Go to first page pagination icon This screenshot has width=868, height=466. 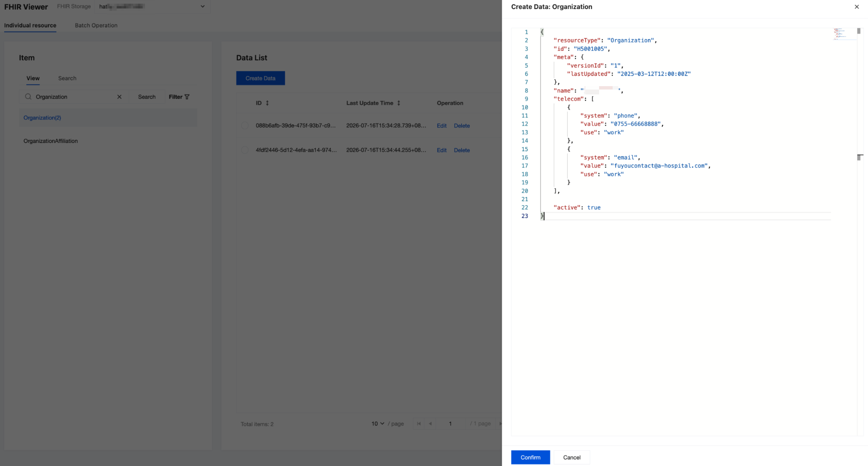[419, 423]
